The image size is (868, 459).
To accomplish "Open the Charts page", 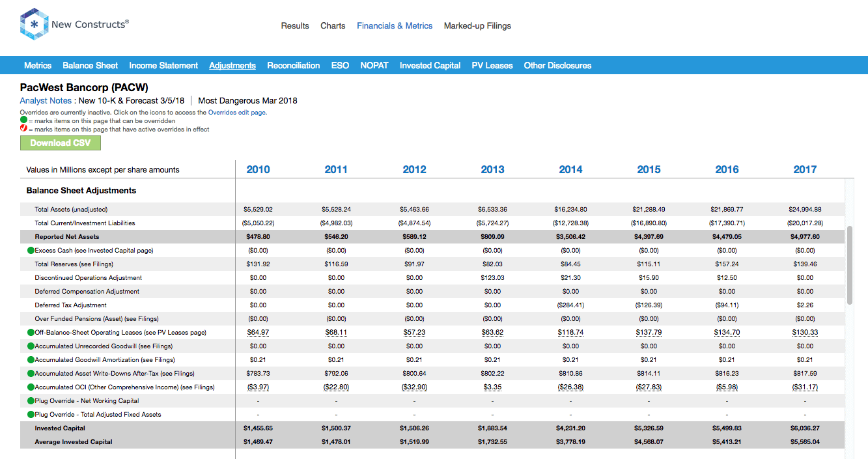I will [333, 26].
